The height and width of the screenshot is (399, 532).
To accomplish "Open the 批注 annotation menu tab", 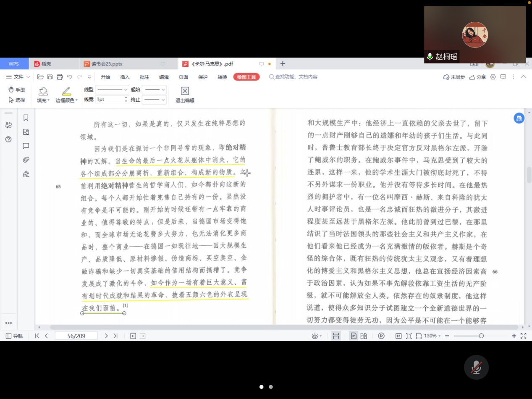I will click(x=144, y=77).
